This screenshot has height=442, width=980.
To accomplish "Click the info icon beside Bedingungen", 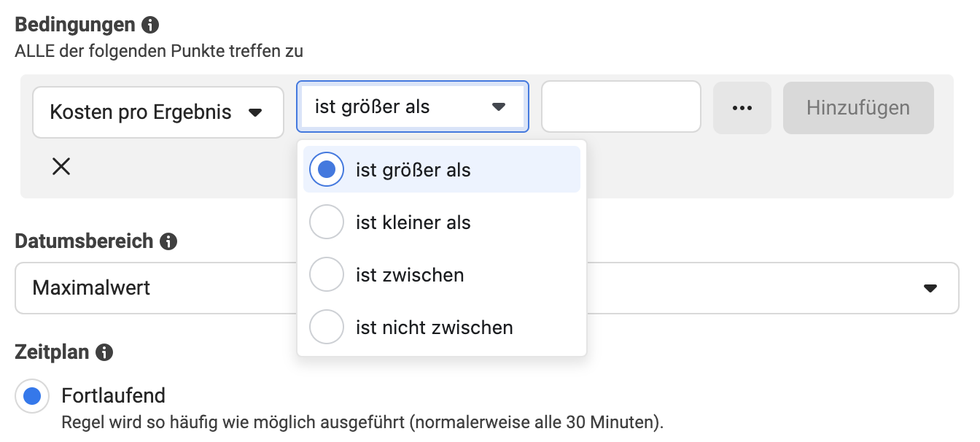I will point(150,25).
